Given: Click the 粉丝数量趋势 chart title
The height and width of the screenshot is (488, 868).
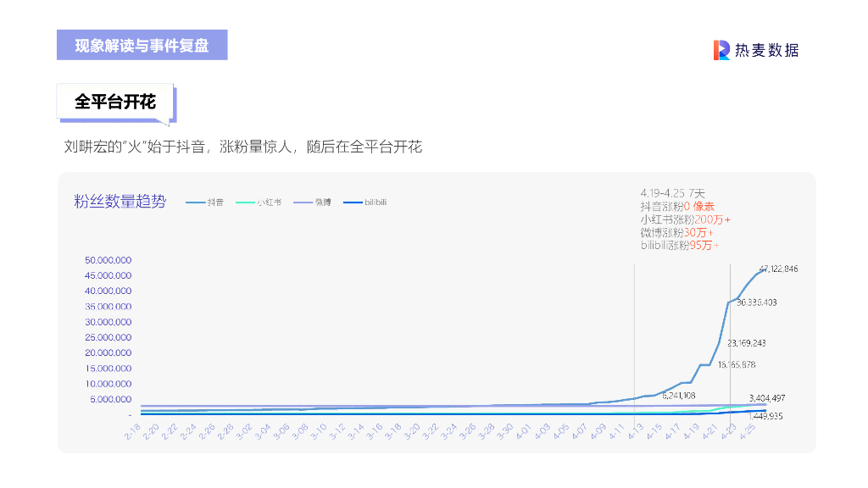Looking at the screenshot, I should (120, 202).
